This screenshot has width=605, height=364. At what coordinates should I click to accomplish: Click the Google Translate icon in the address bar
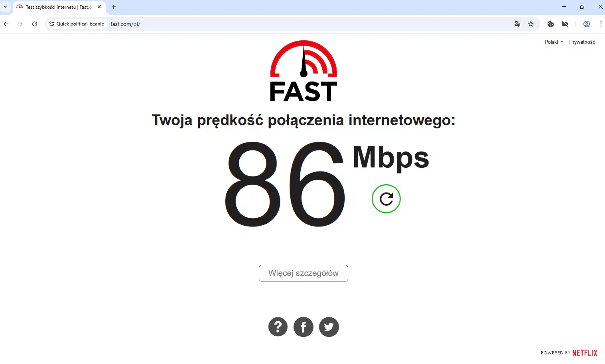[x=518, y=24]
